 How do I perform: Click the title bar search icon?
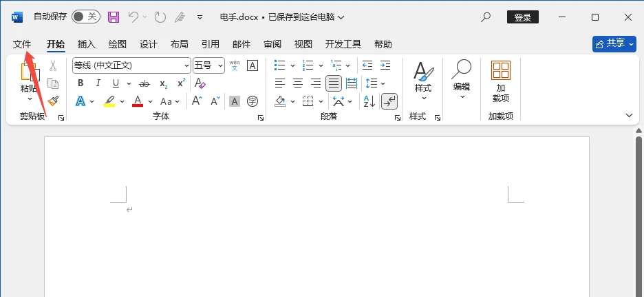(x=486, y=17)
